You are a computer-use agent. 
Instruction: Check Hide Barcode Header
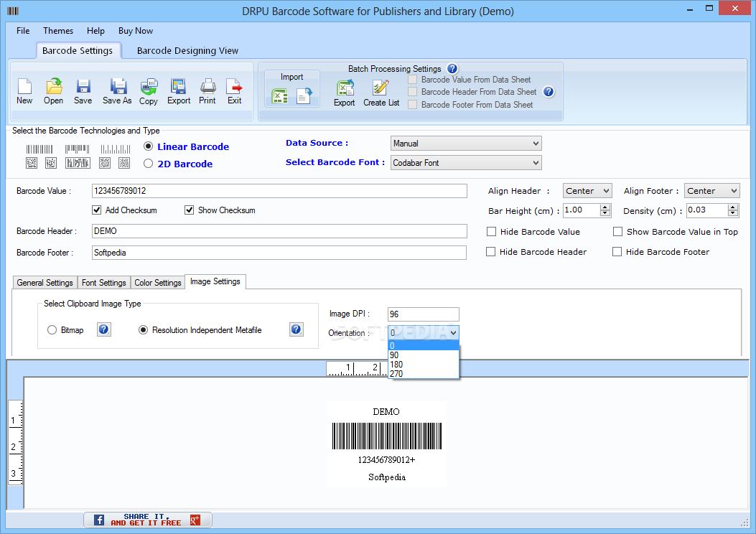coord(491,252)
